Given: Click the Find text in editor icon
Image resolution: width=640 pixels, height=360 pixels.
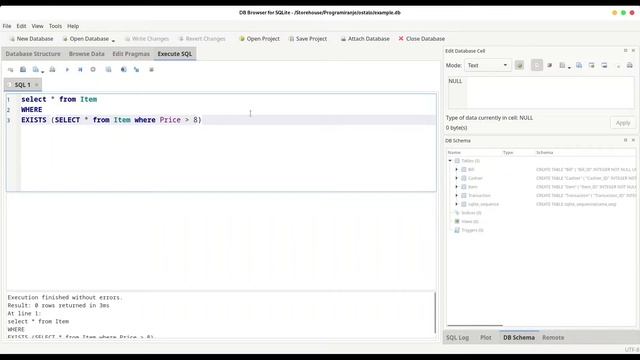Looking at the screenshot, I should click(123, 70).
